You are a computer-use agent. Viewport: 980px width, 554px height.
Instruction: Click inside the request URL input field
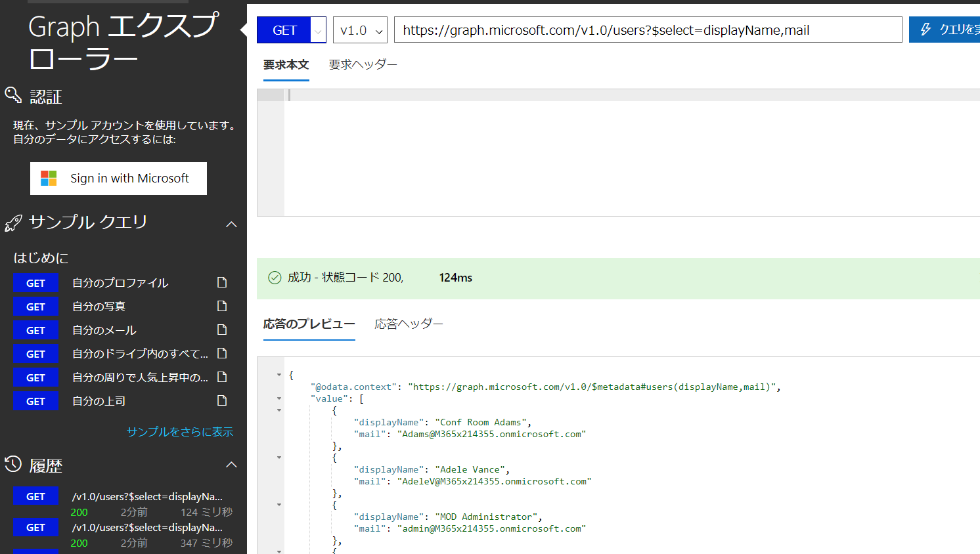(648, 29)
